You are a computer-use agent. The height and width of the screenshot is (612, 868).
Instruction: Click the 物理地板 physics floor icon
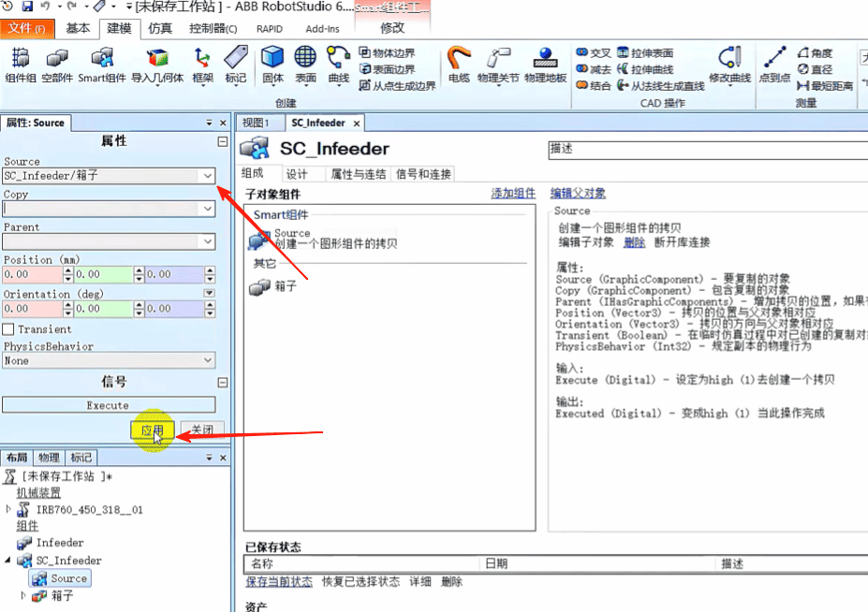(x=545, y=65)
